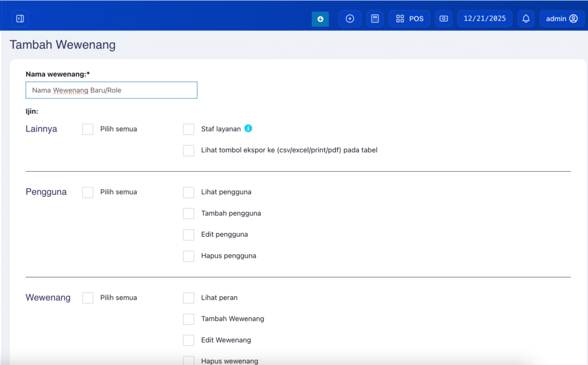
Task: Check Pilih semua for Pengguna
Action: point(88,193)
